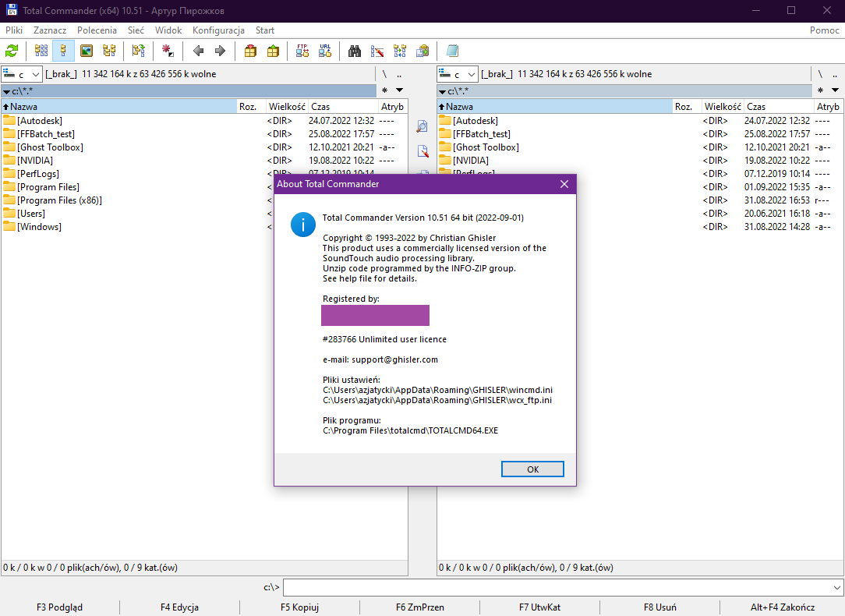Go forward with right arrow icon
The image size is (845, 616).
click(x=220, y=51)
